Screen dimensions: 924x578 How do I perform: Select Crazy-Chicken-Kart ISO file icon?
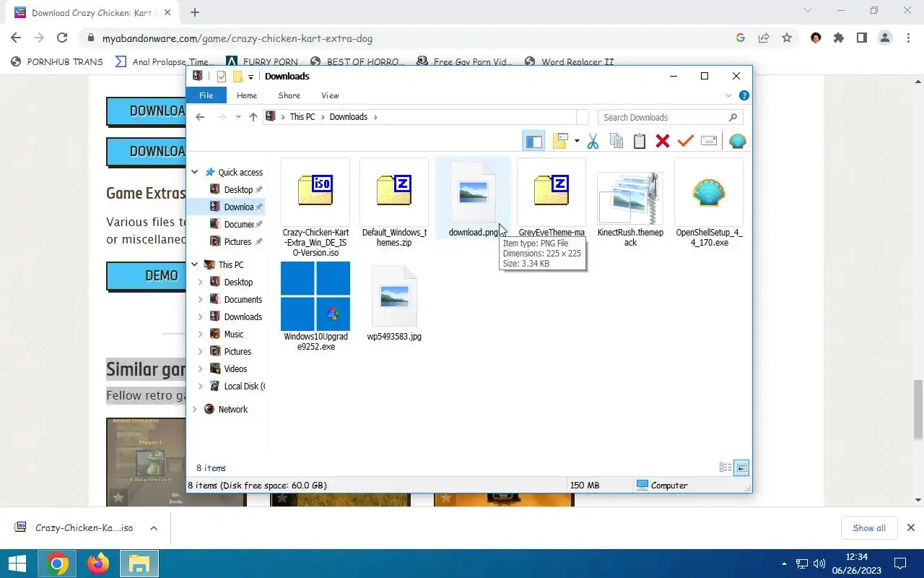[315, 191]
